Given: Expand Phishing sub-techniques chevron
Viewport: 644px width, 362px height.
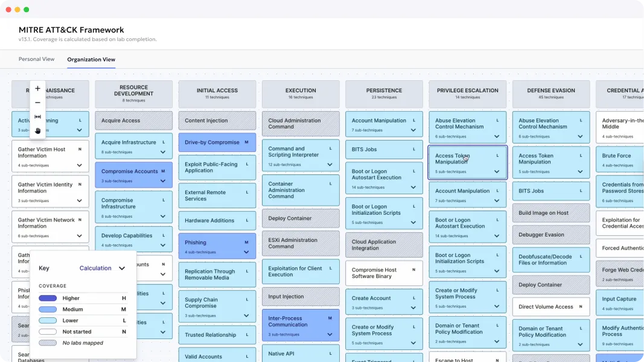Looking at the screenshot, I should [246, 252].
